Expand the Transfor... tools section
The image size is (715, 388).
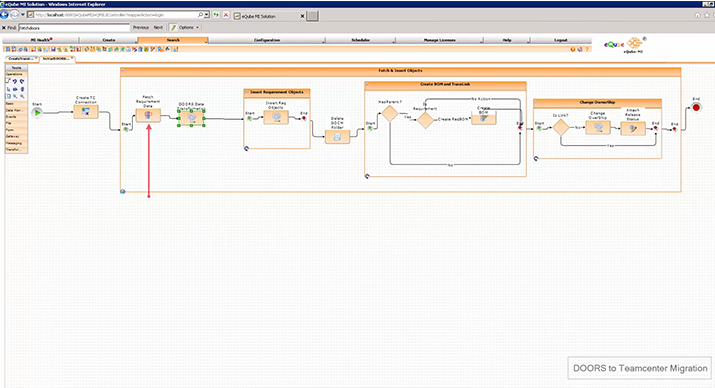click(16, 149)
